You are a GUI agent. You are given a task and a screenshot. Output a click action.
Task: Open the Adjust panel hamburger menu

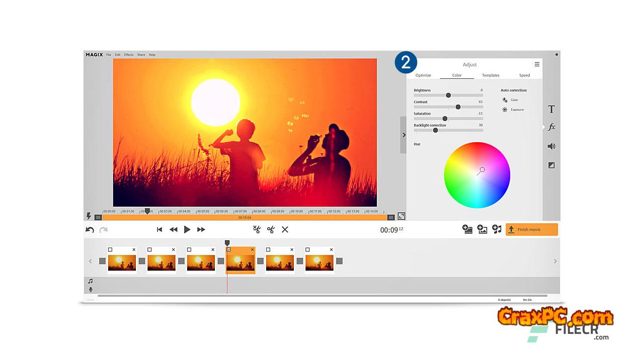click(537, 64)
